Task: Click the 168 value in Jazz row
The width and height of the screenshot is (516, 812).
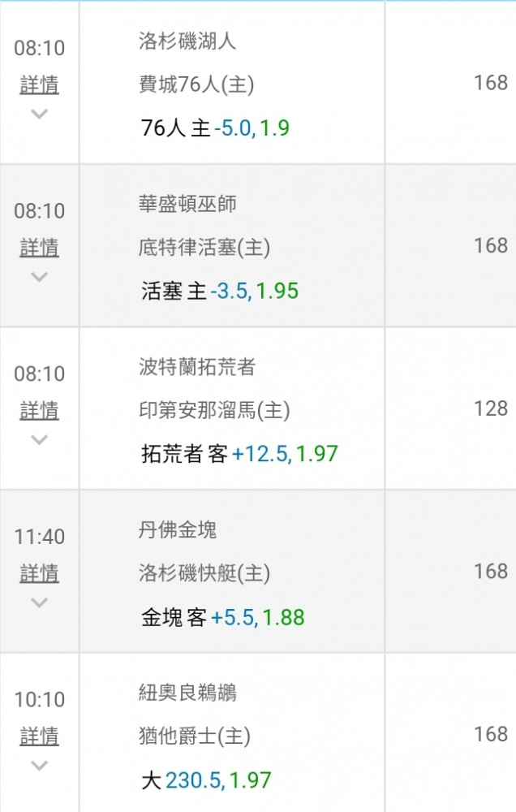Action: click(x=491, y=734)
